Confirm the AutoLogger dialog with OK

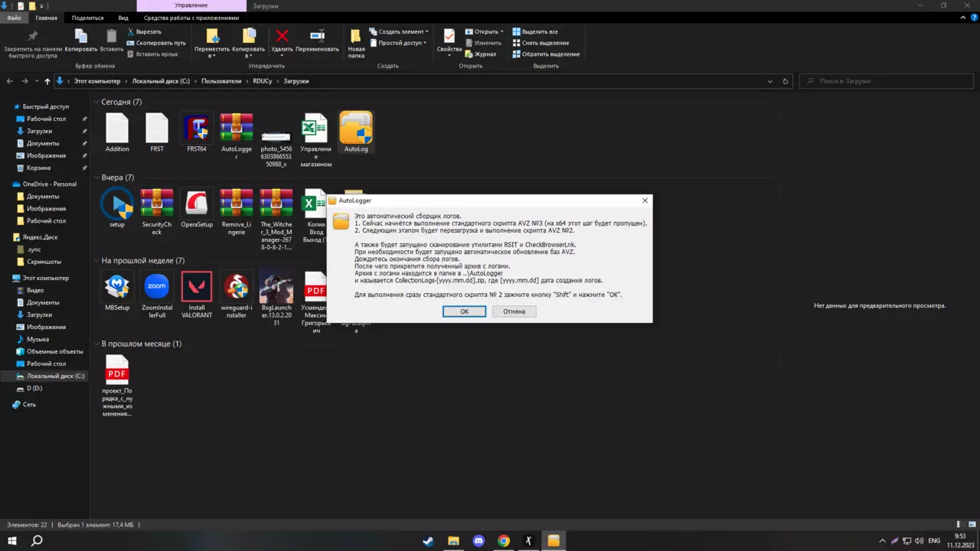click(x=464, y=311)
